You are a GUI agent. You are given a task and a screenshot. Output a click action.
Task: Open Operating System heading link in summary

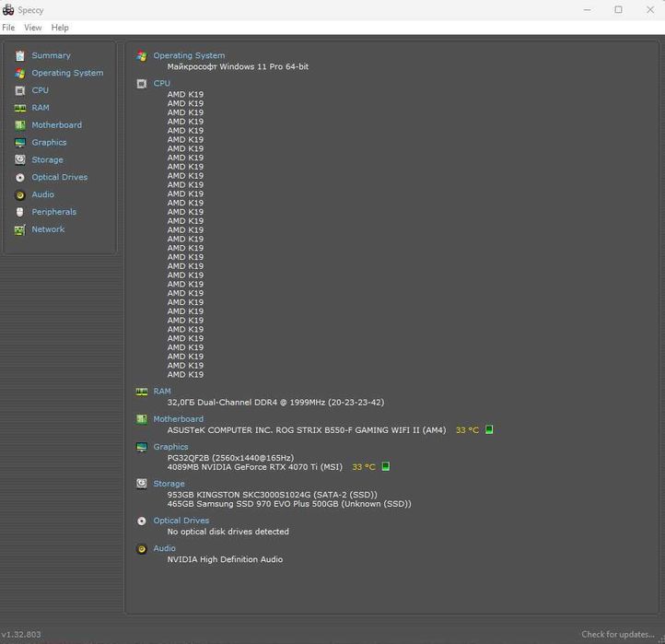[189, 55]
